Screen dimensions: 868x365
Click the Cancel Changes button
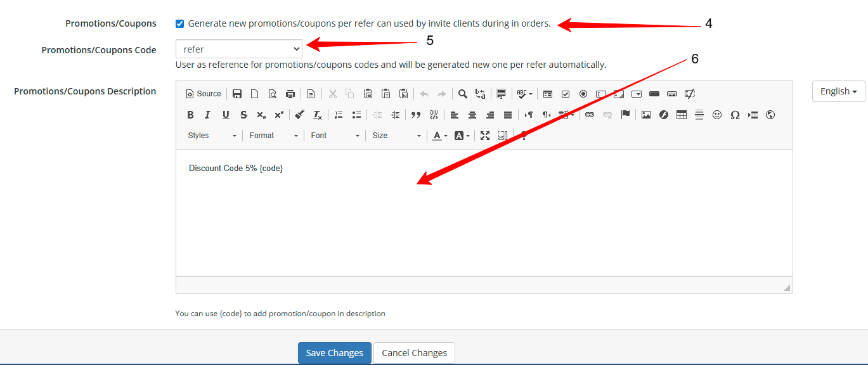pyautogui.click(x=414, y=353)
